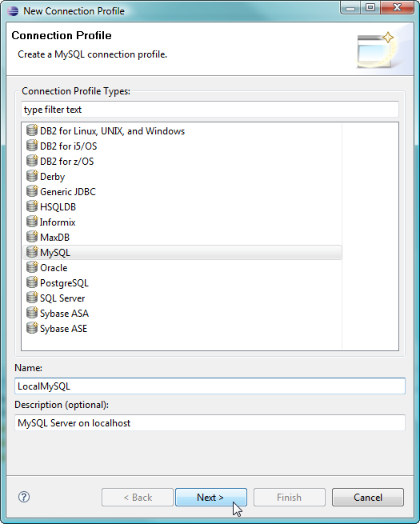Click the Next > button
This screenshot has height=524, width=420.
pos(211,498)
